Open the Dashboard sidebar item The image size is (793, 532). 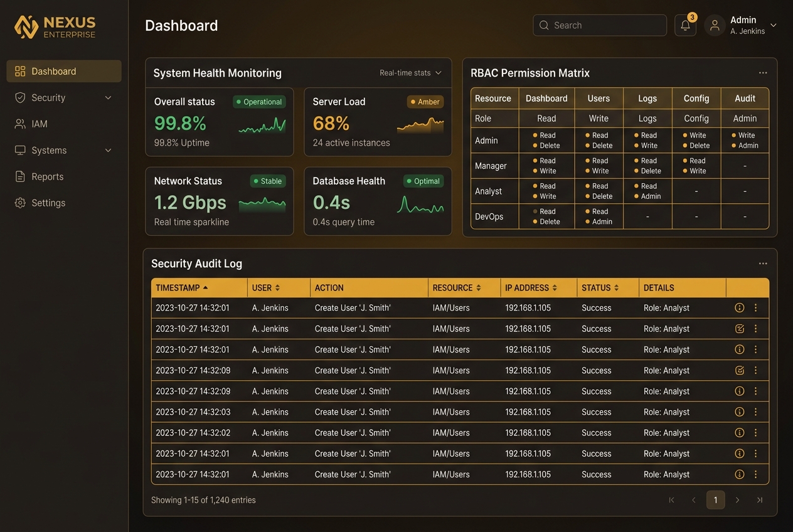(64, 72)
